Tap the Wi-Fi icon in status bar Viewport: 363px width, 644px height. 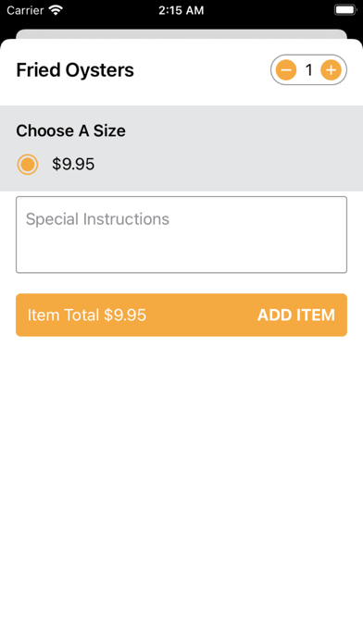coord(56,10)
